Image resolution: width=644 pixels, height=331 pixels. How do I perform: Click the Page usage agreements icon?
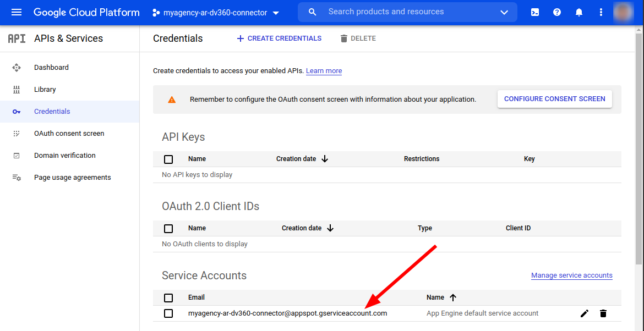17,178
